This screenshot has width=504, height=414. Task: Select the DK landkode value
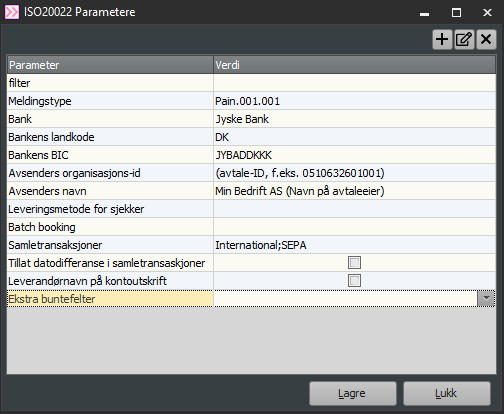point(355,137)
